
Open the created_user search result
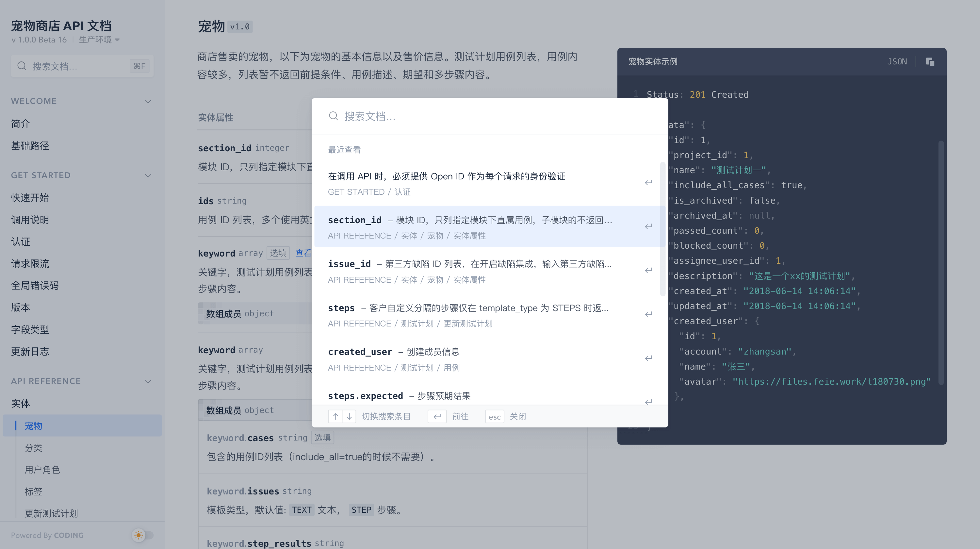tap(490, 359)
